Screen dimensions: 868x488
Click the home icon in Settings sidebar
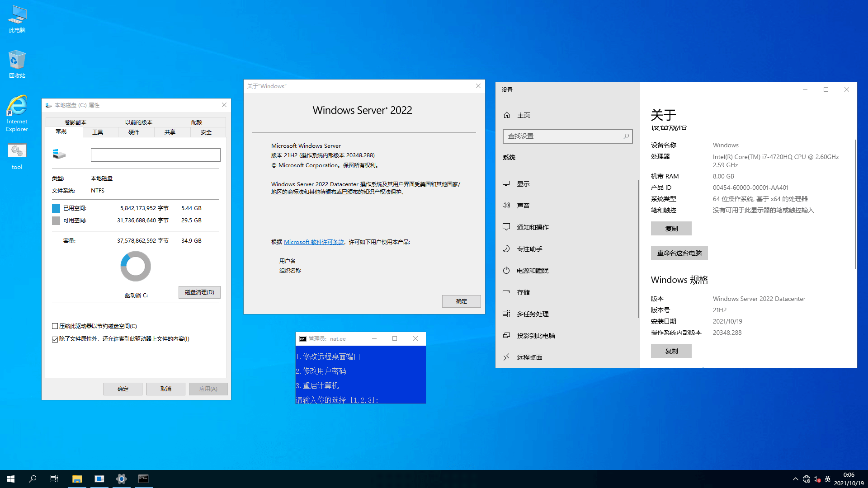(x=507, y=115)
